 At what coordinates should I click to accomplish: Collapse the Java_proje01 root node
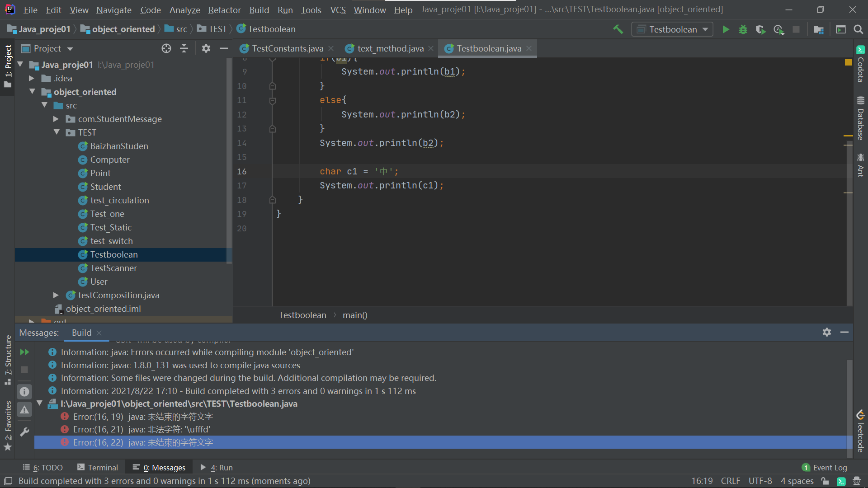(x=20, y=65)
